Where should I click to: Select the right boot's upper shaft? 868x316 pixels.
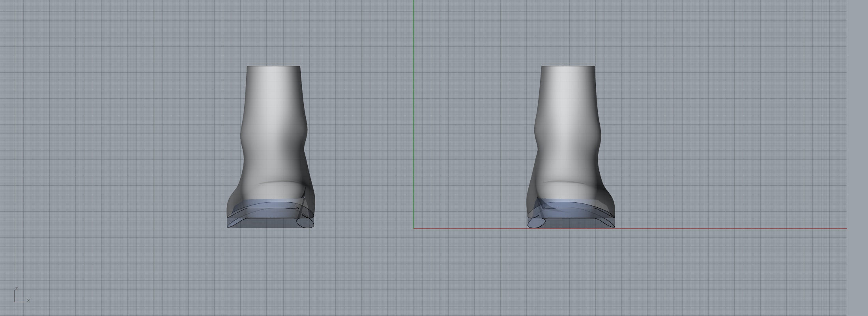(x=568, y=95)
